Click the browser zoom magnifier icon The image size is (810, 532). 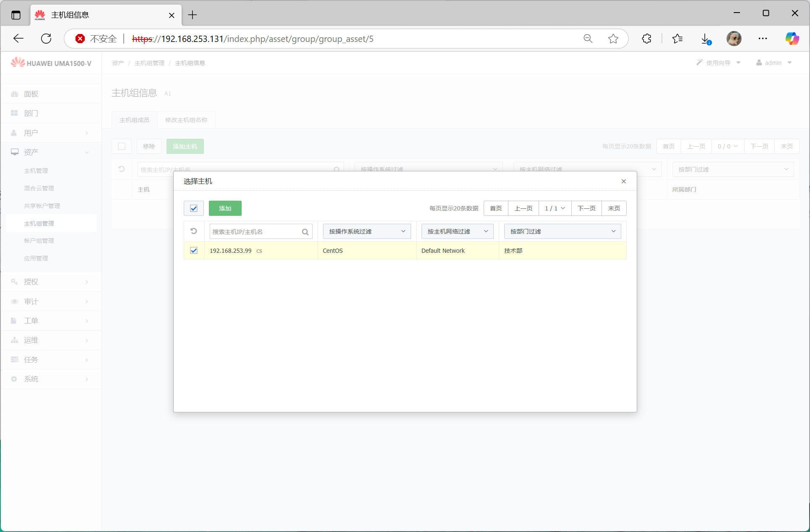(588, 39)
